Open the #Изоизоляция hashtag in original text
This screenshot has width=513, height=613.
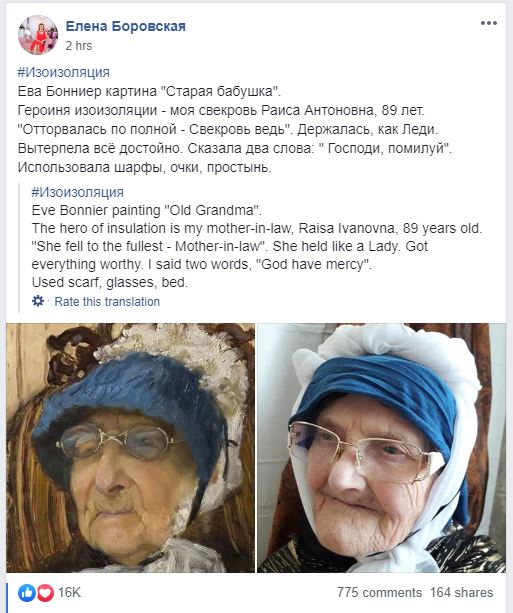pyautogui.click(x=64, y=72)
